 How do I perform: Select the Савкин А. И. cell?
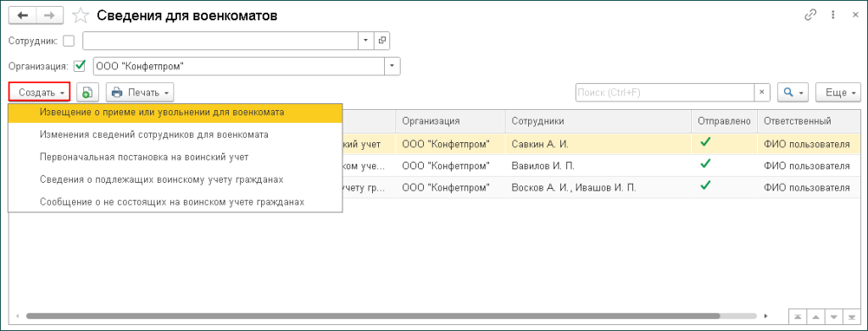(598, 144)
